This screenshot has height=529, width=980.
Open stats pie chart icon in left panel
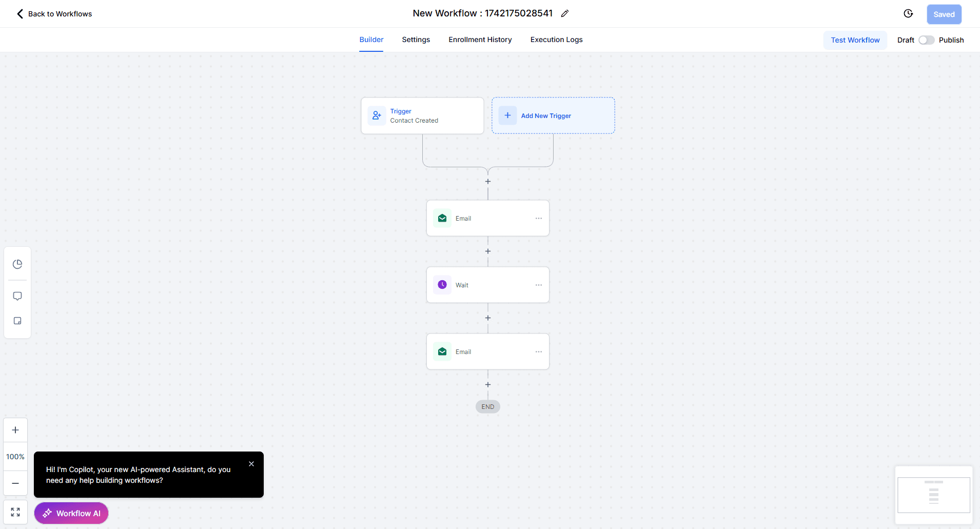pos(17,264)
